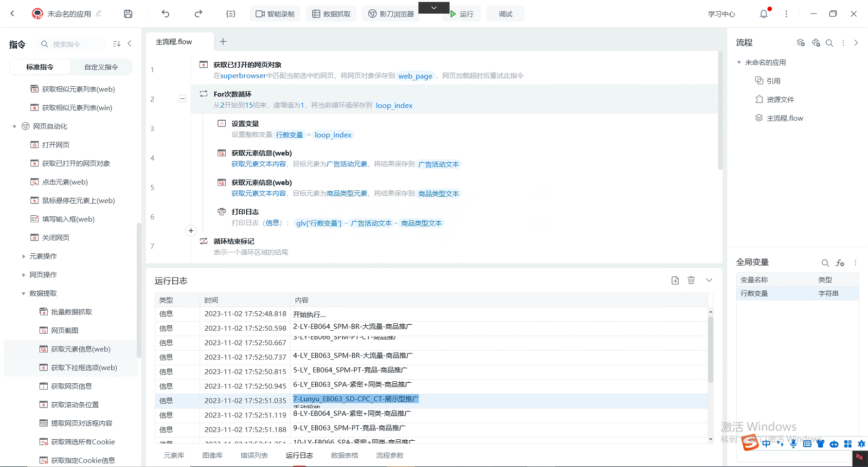
Task: Click the rename pencil icon beside 未命名的应用
Action: click(x=99, y=14)
